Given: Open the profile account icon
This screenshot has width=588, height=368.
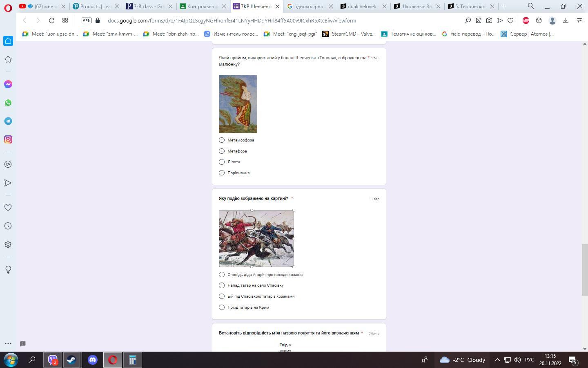Looking at the screenshot, I should (x=552, y=20).
